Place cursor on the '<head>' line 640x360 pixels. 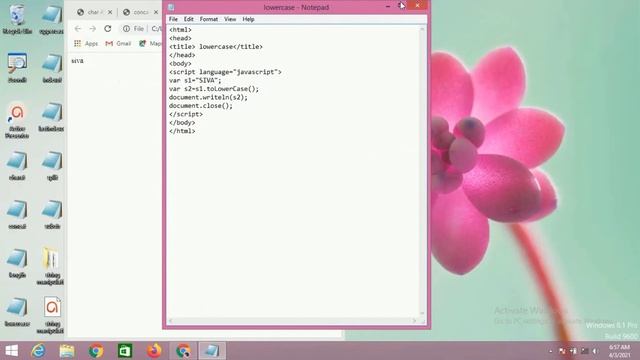(x=180, y=38)
